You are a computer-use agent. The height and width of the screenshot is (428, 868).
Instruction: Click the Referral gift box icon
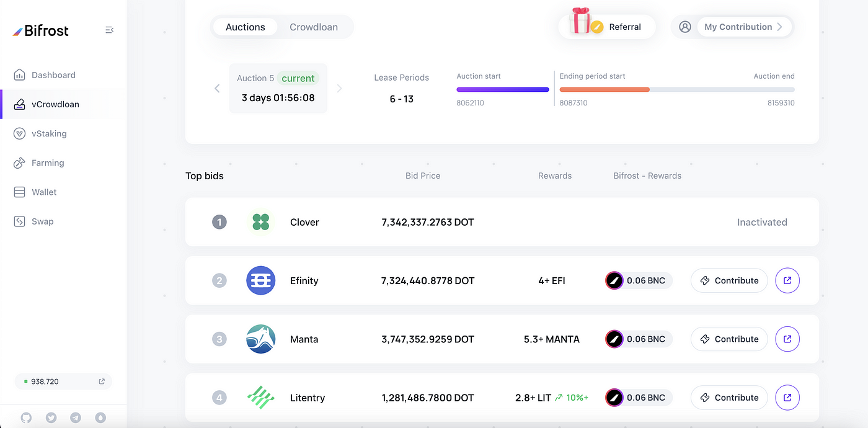click(x=581, y=21)
